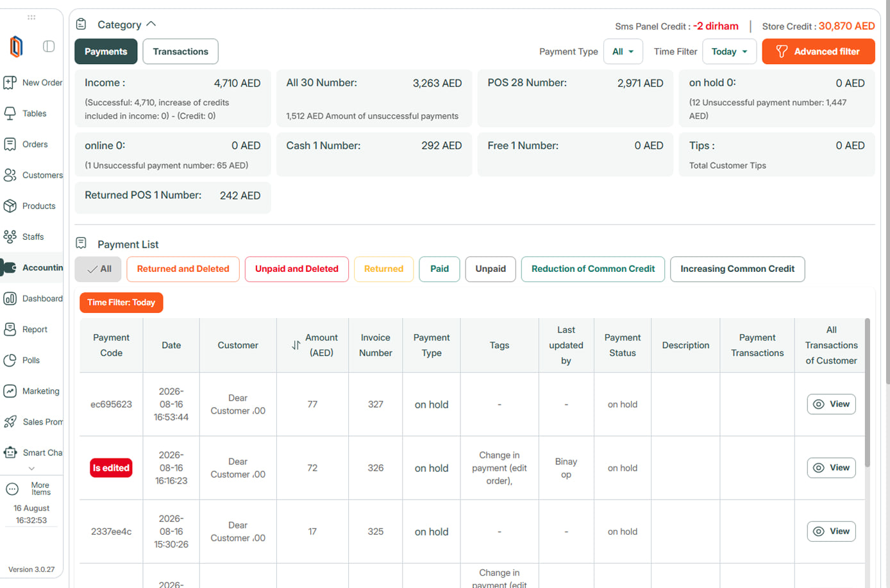Viewport: 890px width, 588px height.
Task: Click eye icon in ec695623 row
Action: (819, 404)
